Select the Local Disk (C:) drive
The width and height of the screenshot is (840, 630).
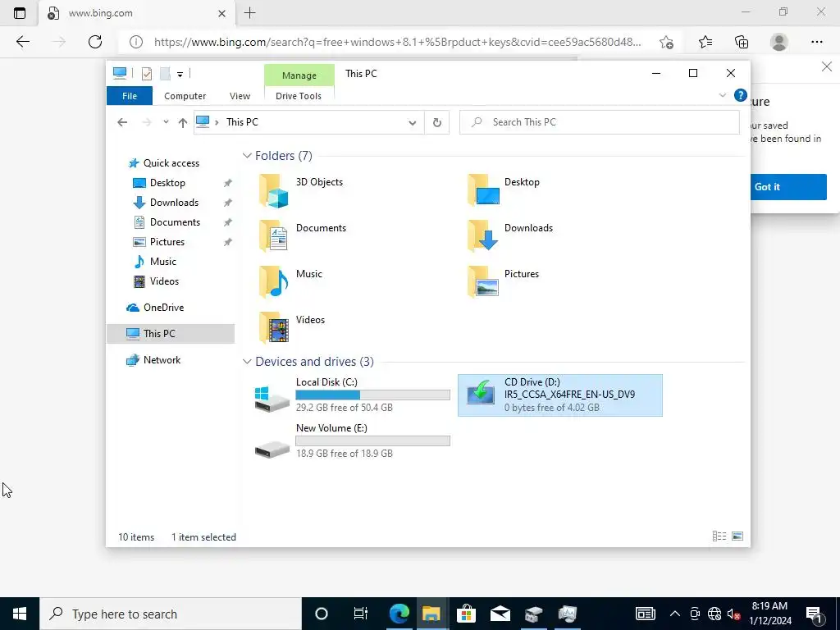[352, 395]
